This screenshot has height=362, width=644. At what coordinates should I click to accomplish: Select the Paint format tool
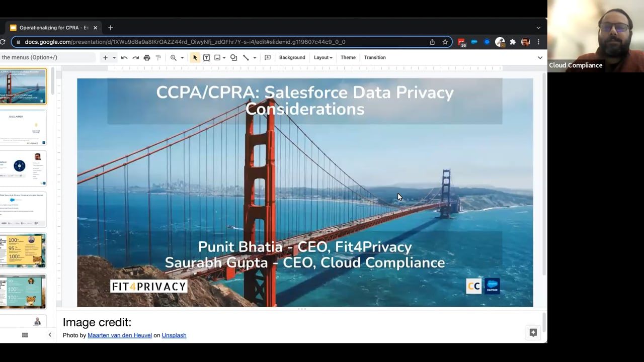coord(158,57)
